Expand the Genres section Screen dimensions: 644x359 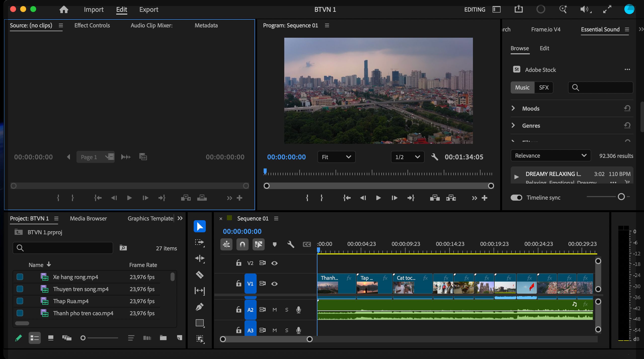513,125
